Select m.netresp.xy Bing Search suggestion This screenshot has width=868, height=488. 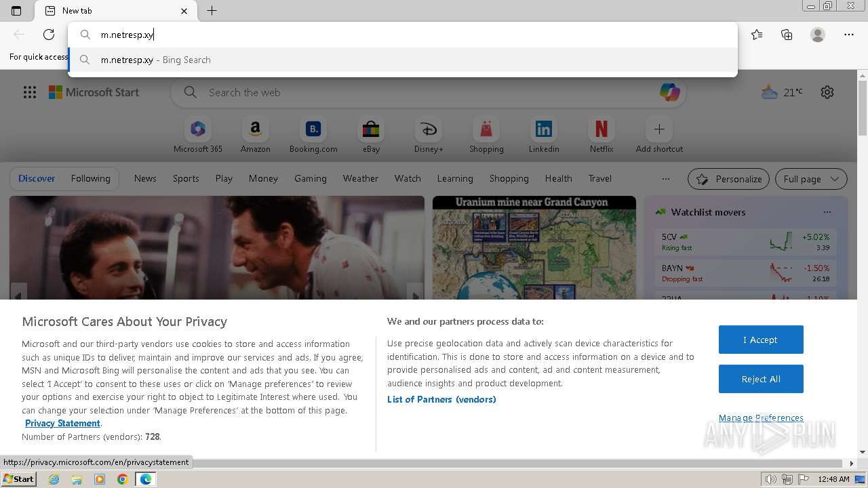(x=403, y=60)
